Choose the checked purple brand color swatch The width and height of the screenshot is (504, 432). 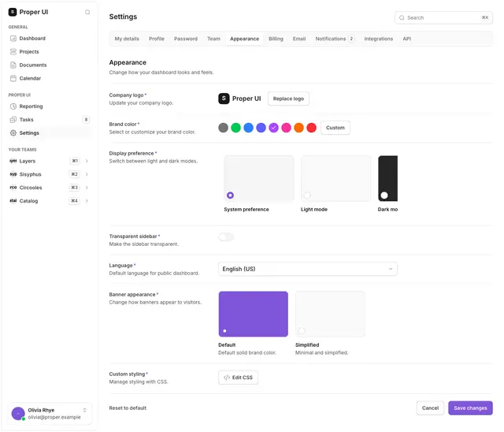pos(273,128)
